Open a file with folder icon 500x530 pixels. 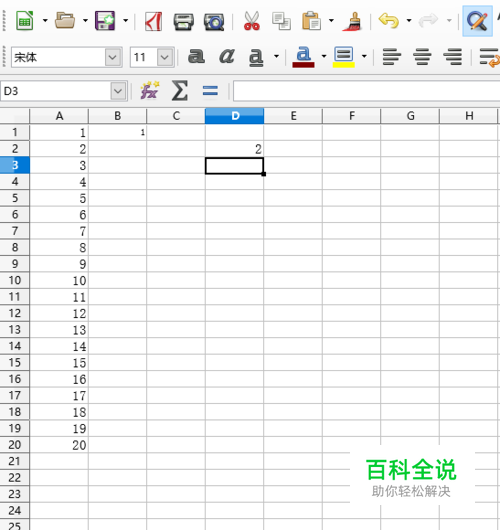[x=65, y=21]
